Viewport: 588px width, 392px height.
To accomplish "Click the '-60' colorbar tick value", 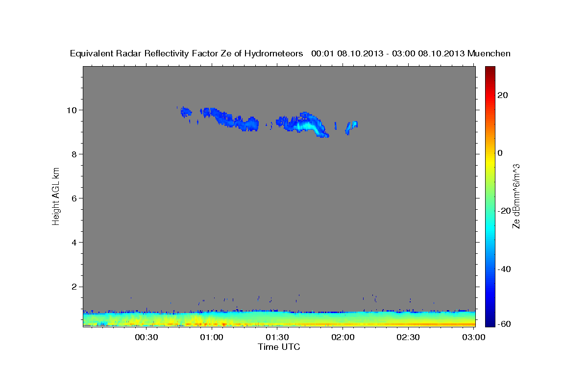I will point(504,323).
